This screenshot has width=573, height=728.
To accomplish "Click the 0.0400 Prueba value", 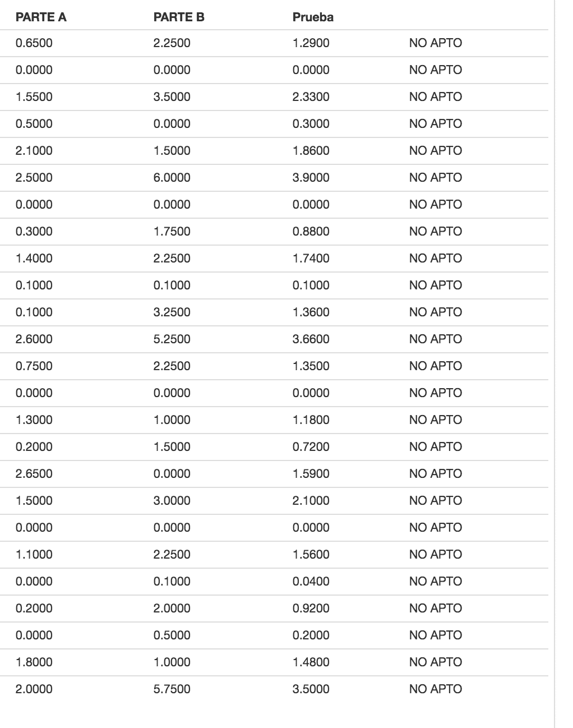I will coord(311,582).
